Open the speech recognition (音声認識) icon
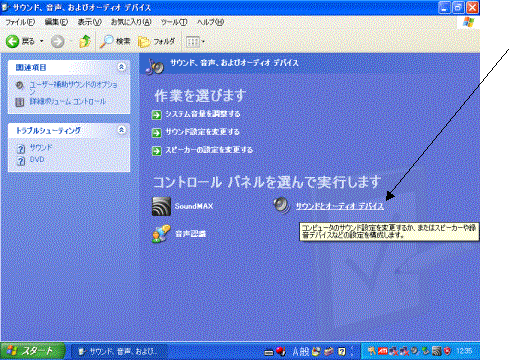The width and height of the screenshot is (510, 360). coord(161,233)
